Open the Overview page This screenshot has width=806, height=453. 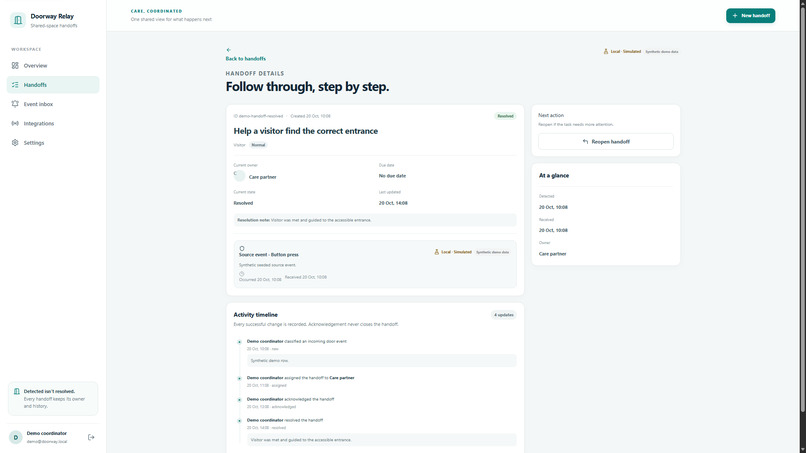(53, 65)
